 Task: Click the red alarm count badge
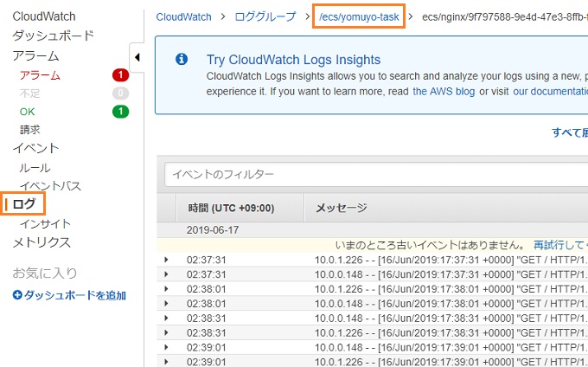[120, 75]
